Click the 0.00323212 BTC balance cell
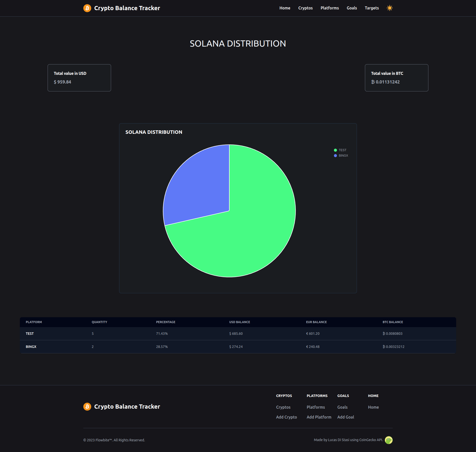The height and width of the screenshot is (452, 476). pyautogui.click(x=393, y=347)
